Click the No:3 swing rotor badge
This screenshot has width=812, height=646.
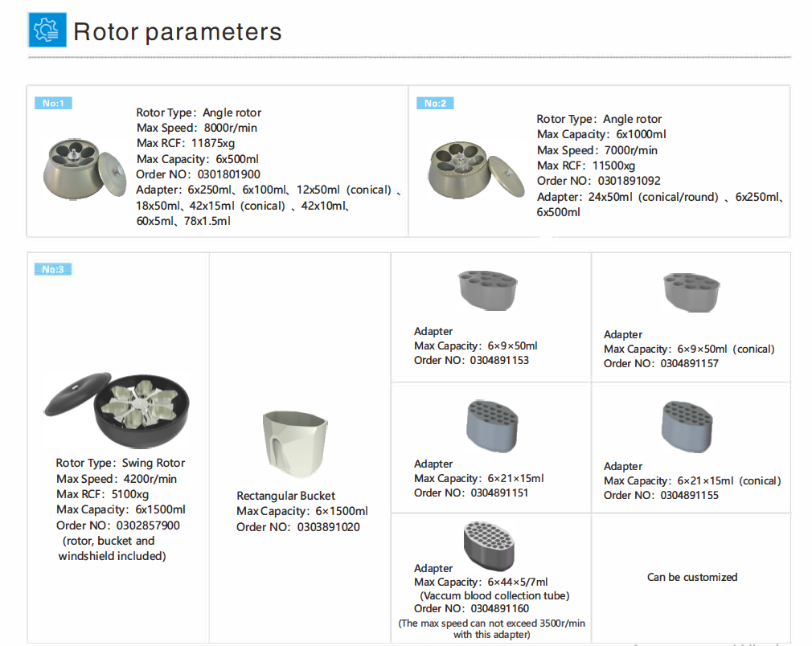(x=53, y=269)
